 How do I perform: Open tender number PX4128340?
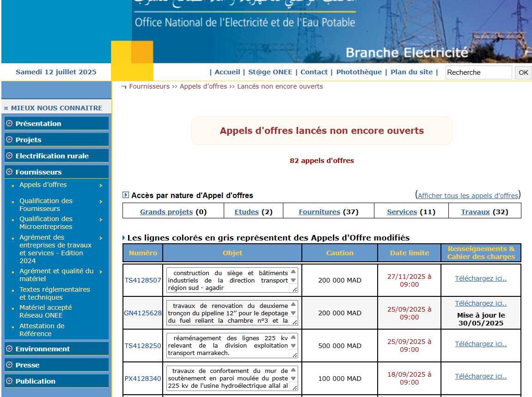tap(142, 379)
